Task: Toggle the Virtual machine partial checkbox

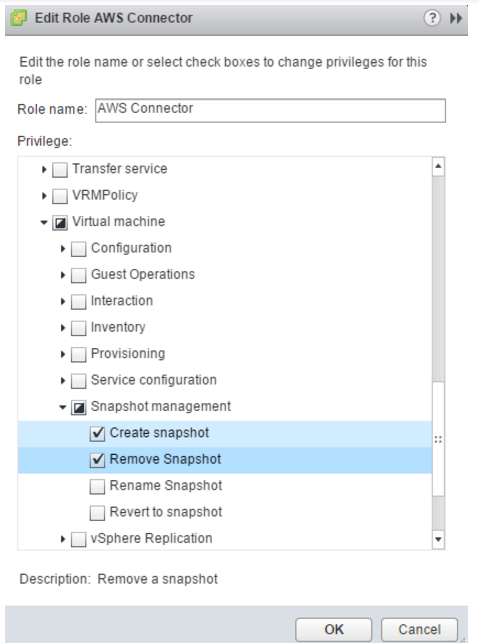Action: point(60,223)
